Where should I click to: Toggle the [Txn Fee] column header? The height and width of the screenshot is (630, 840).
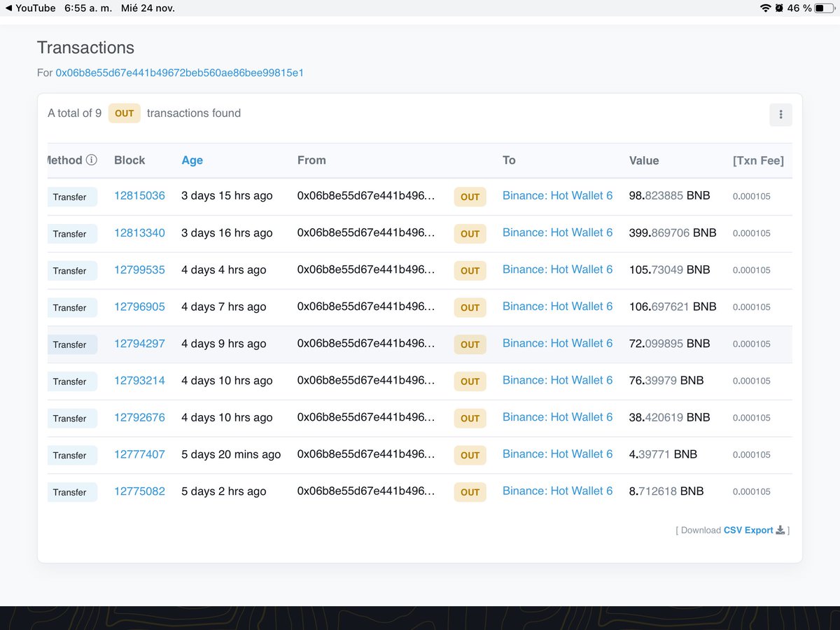pyautogui.click(x=758, y=160)
